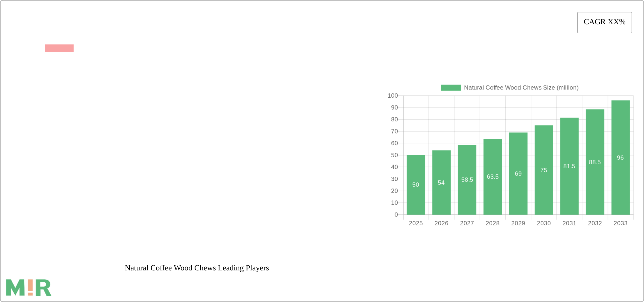
Task: Click the 30 y-axis value
Action: 394,179
